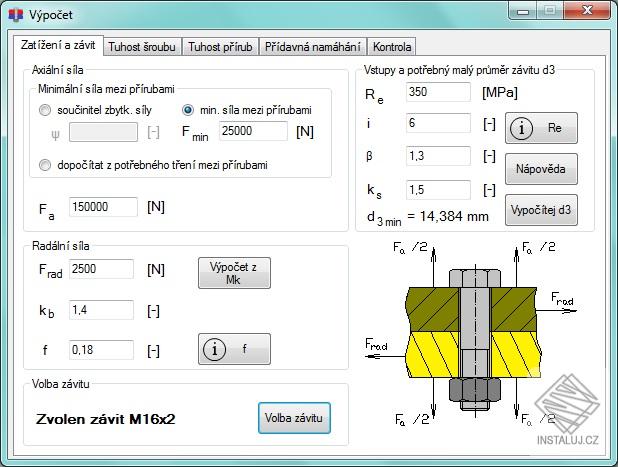Switch to the Tuhost šroubu tab
This screenshot has width=618, height=467.
pyautogui.click(x=142, y=47)
